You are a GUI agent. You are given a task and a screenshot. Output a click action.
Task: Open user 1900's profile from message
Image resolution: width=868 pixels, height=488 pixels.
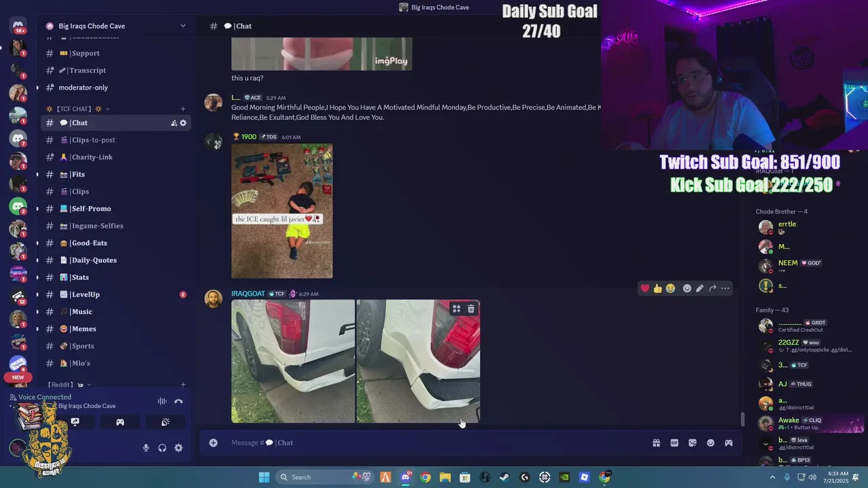[249, 137]
